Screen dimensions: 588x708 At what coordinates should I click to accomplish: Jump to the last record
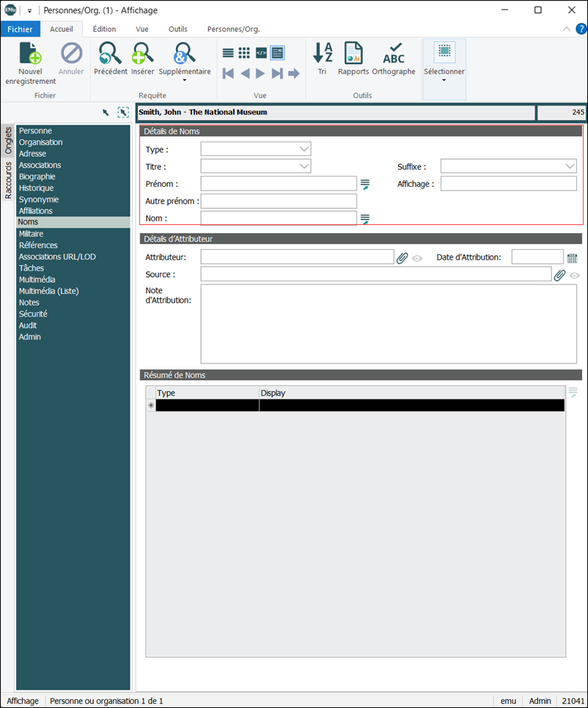(x=277, y=73)
